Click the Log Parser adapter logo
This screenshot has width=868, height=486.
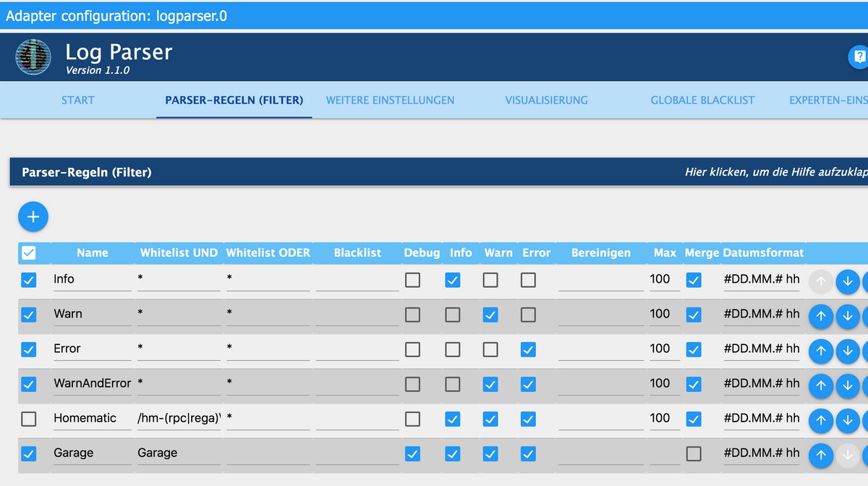(33, 57)
